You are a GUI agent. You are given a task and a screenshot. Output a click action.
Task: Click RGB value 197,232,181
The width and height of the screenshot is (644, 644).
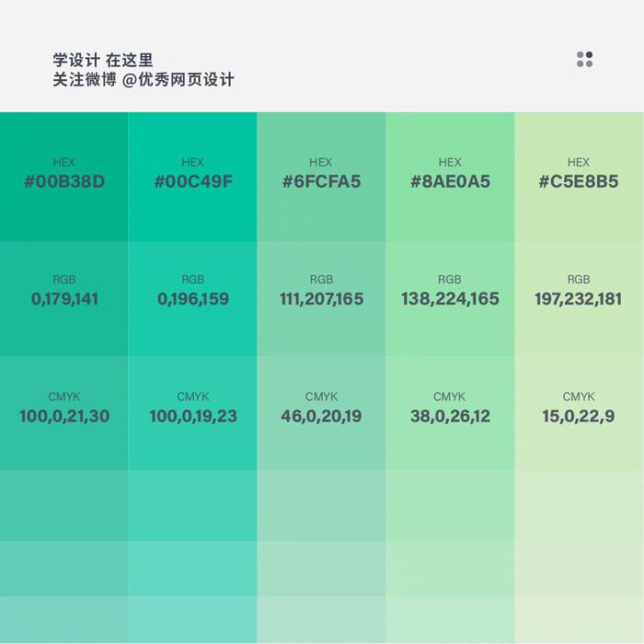579,299
